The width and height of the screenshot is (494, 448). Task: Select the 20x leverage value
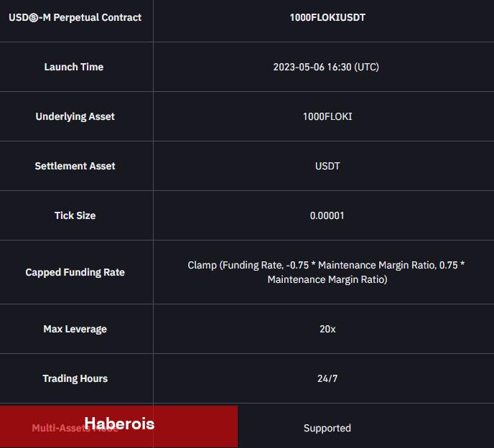327,329
